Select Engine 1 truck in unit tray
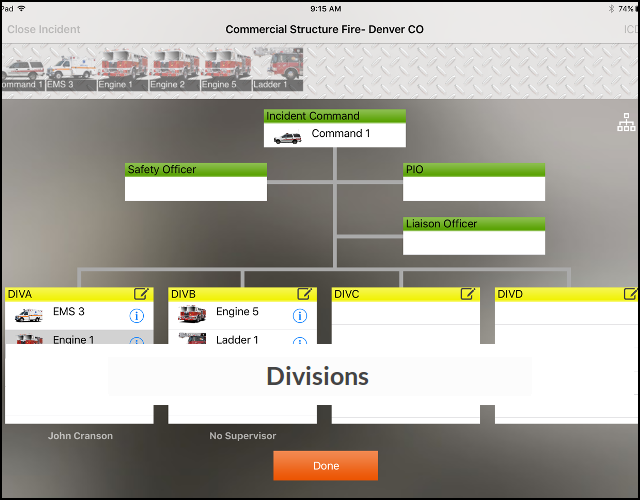Image resolution: width=640 pixels, height=500 pixels. click(122, 70)
